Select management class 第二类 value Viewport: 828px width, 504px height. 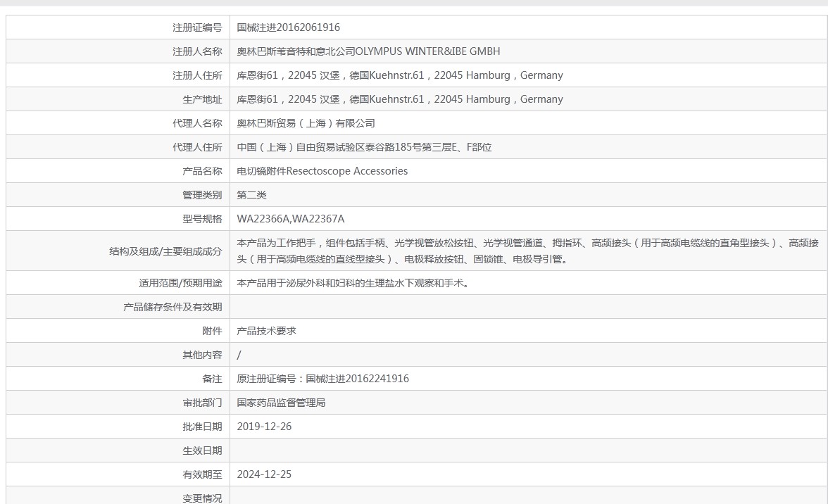click(x=251, y=195)
